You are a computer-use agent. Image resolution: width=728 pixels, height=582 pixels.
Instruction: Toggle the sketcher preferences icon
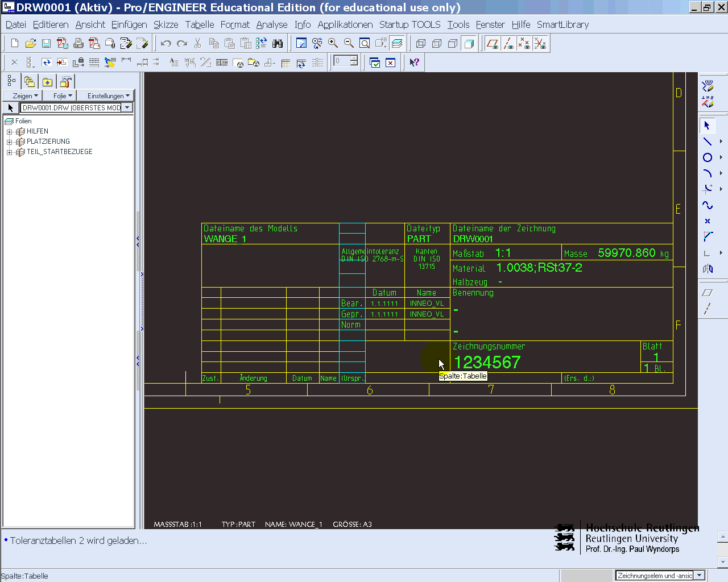tap(708, 86)
